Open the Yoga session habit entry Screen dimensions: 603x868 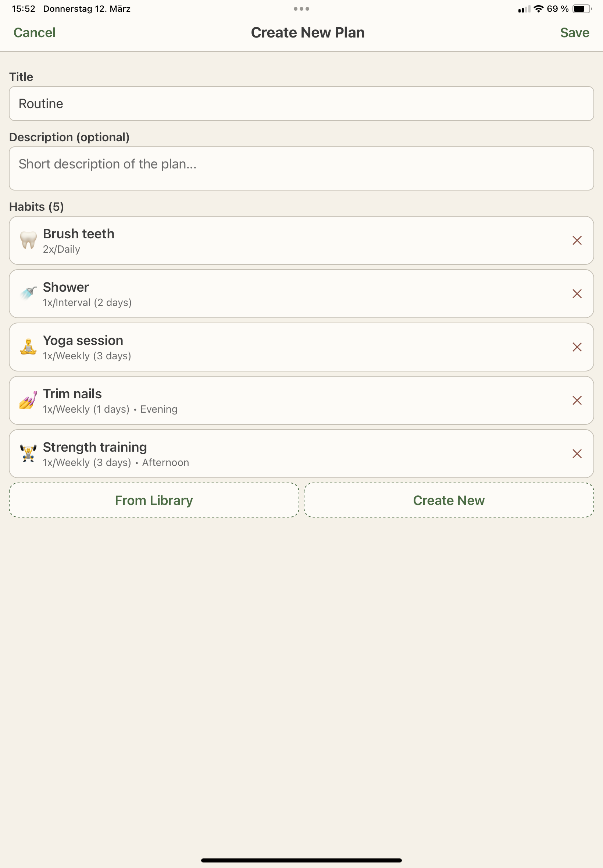(264, 347)
